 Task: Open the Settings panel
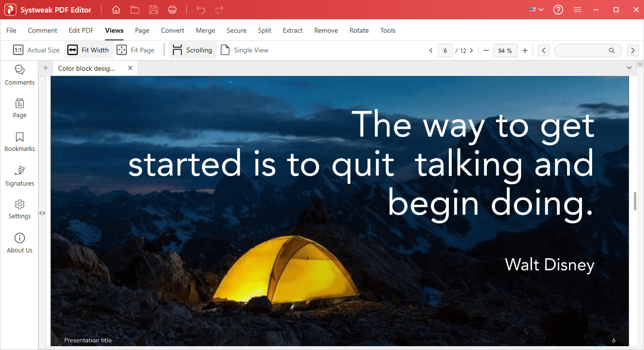(x=19, y=209)
